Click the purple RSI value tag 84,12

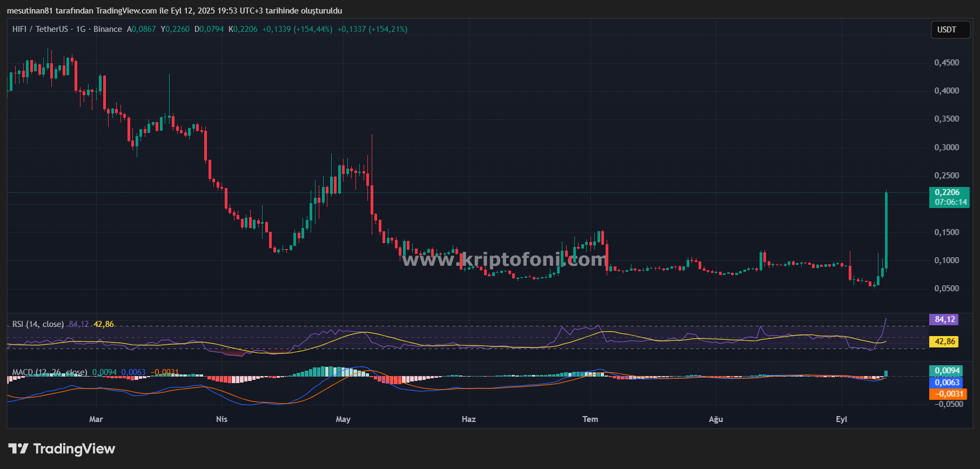pos(944,319)
